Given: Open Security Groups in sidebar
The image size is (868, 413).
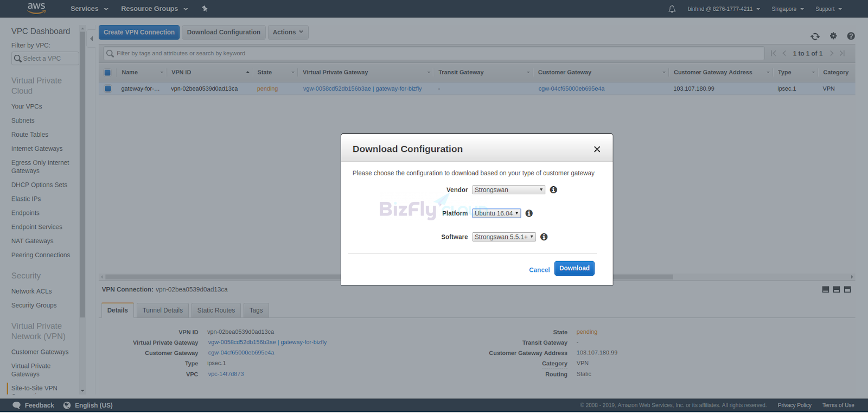Looking at the screenshot, I should [34, 305].
